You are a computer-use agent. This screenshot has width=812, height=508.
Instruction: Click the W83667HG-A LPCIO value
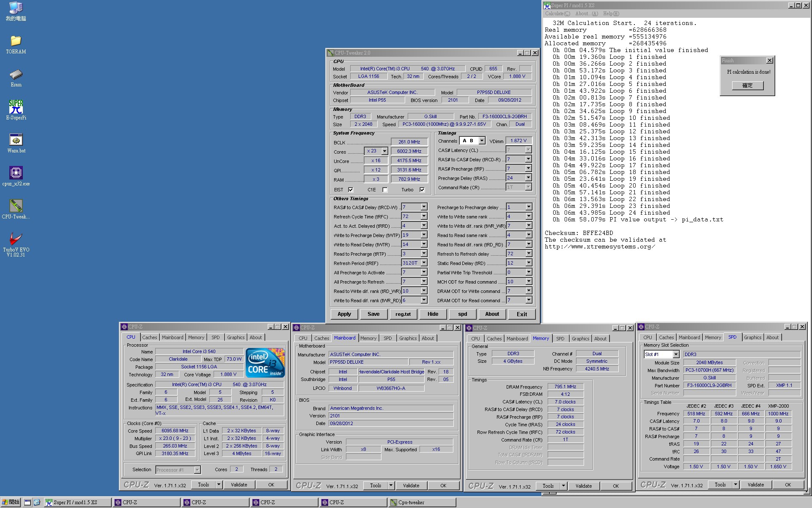coord(391,388)
